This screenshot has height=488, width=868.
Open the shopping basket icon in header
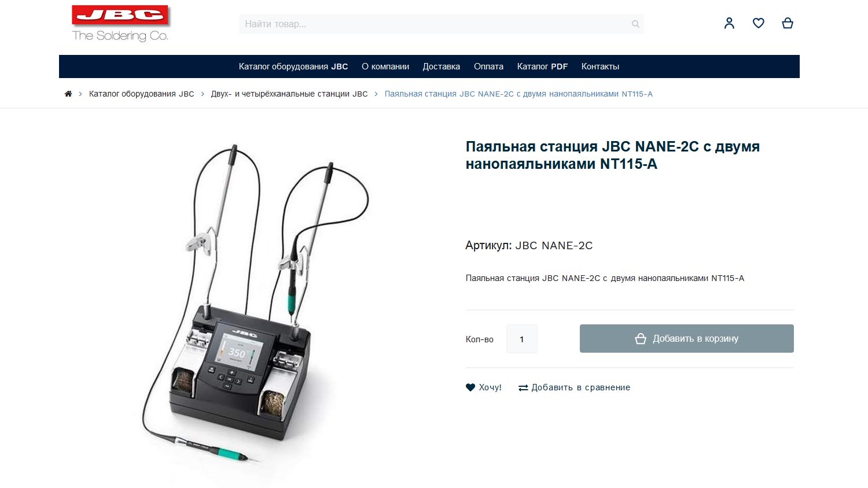point(788,23)
